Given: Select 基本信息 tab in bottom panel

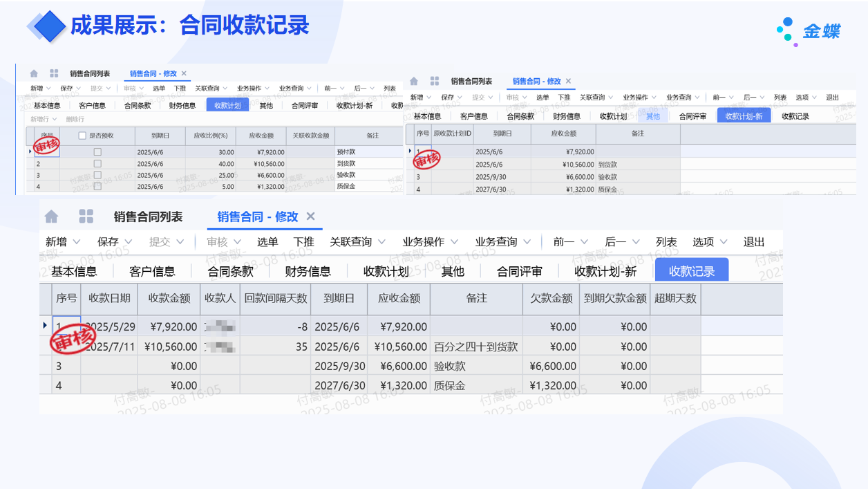Looking at the screenshot, I should click(x=74, y=271).
